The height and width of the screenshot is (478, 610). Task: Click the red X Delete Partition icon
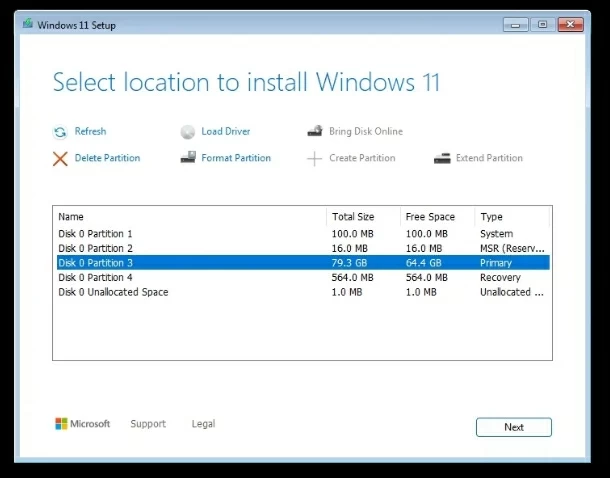pos(60,158)
